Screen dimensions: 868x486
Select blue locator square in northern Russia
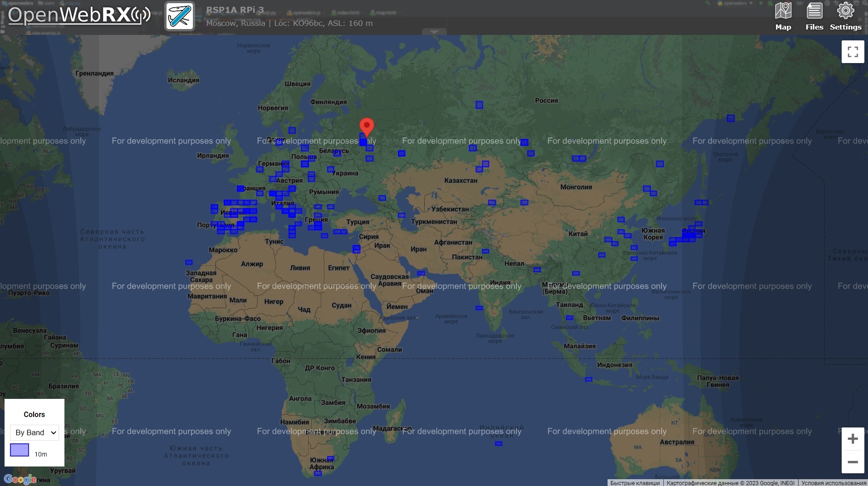pos(479,105)
